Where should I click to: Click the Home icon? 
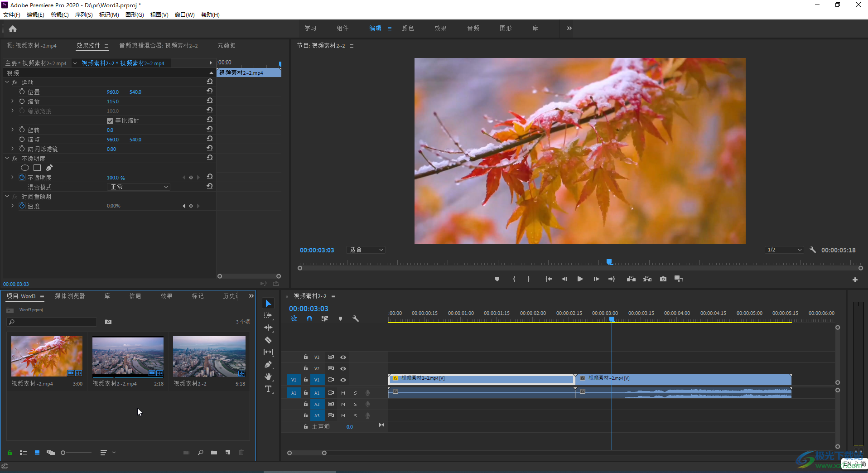[x=13, y=29]
